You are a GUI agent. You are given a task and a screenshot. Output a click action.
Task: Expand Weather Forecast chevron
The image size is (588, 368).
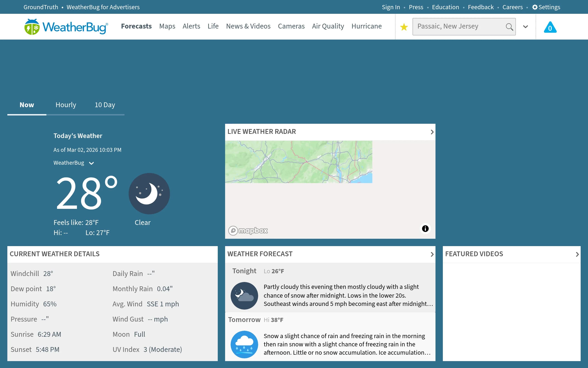coord(432,254)
